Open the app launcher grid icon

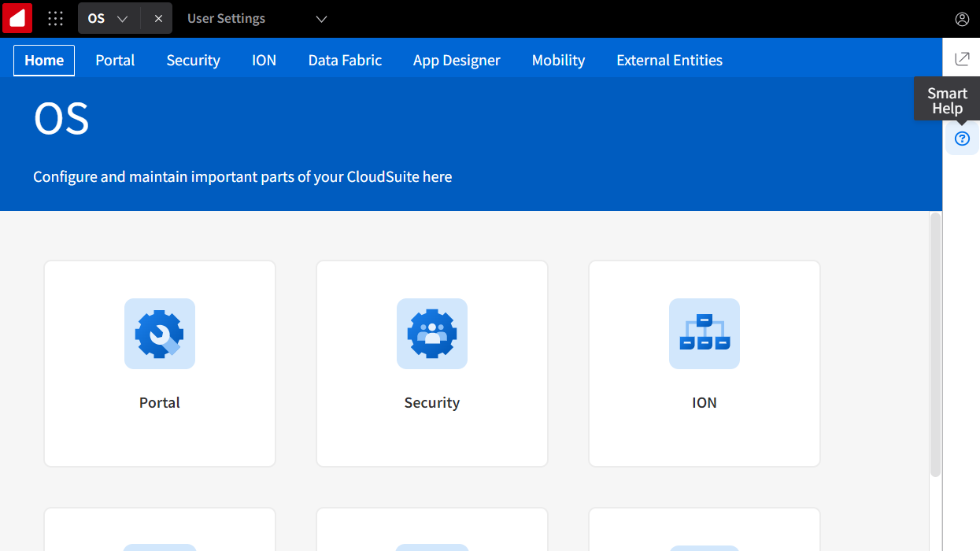coord(55,19)
